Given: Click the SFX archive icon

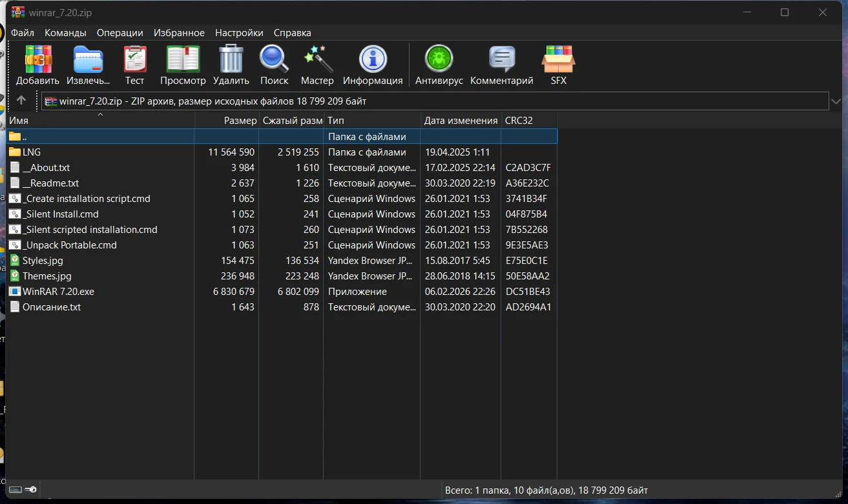Looking at the screenshot, I should [558, 60].
